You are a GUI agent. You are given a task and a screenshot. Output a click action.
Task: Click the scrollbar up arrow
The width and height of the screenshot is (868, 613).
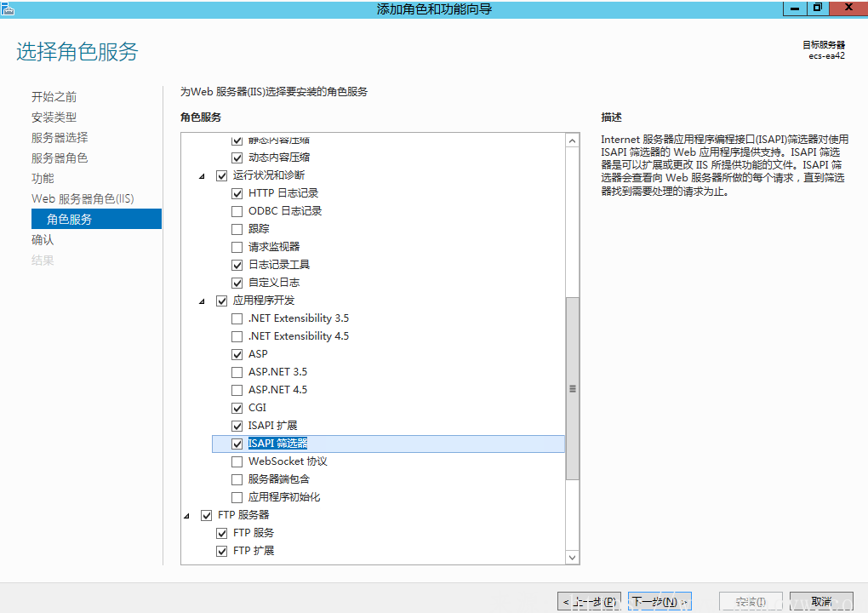click(x=572, y=140)
